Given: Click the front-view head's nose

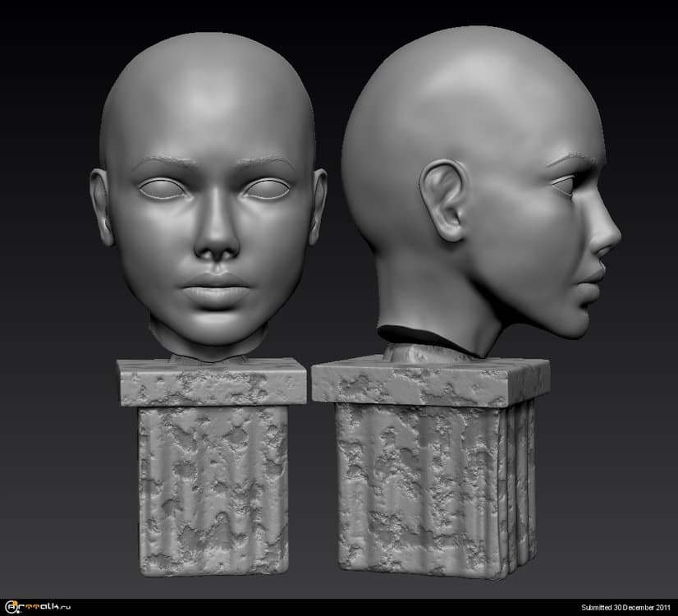Looking at the screenshot, I should (217, 237).
